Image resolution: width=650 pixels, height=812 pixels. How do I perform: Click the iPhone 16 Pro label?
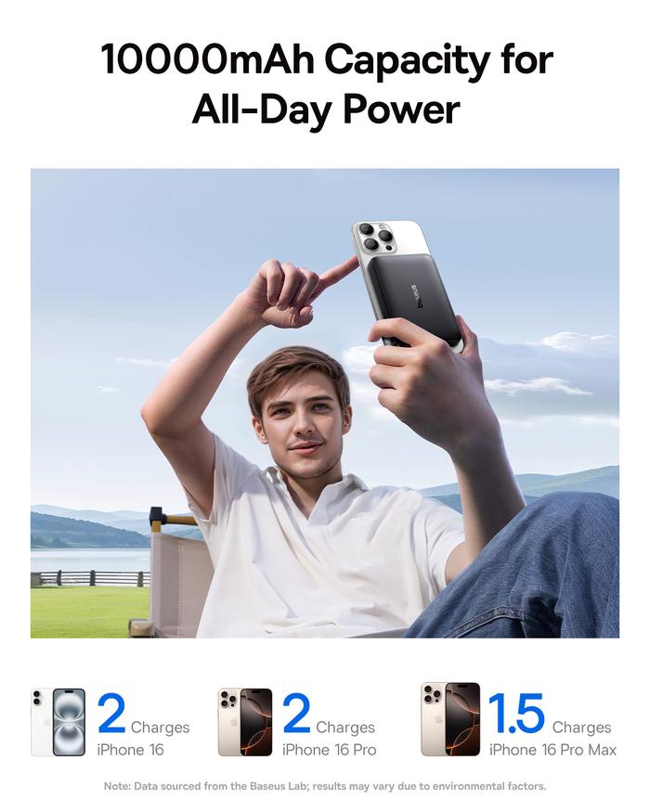tap(329, 750)
